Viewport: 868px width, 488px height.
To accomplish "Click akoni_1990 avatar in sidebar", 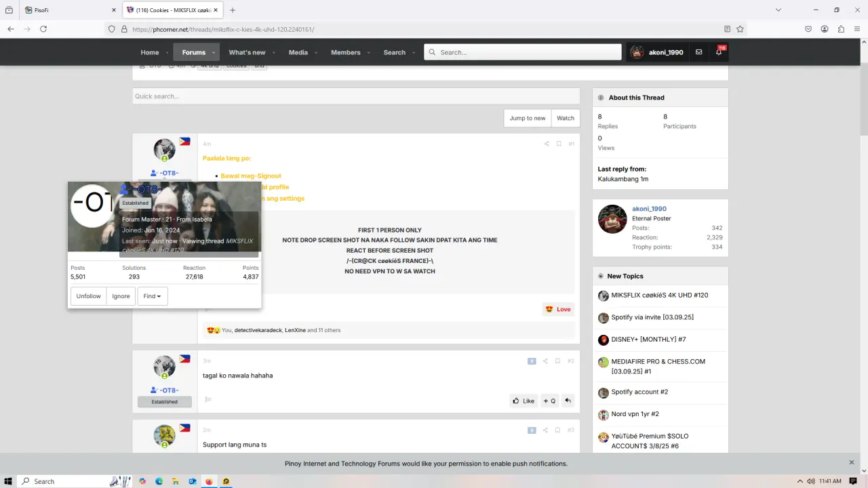I will [612, 219].
